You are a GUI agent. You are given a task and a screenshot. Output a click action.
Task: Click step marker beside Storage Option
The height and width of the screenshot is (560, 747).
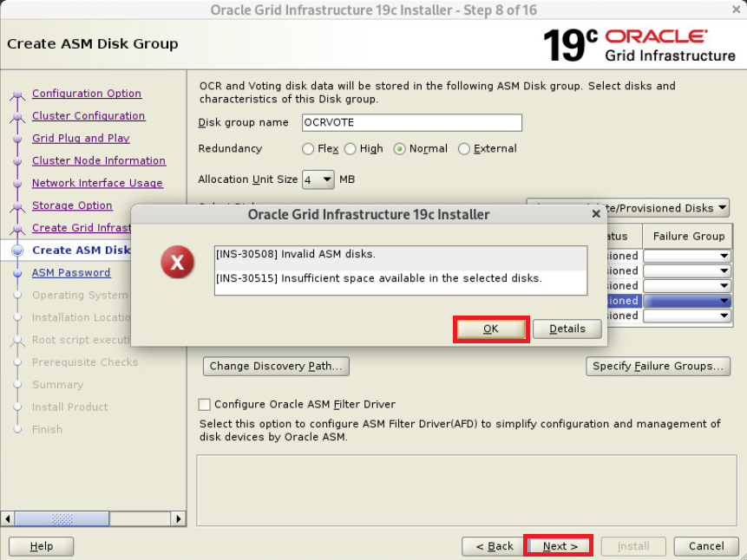(17, 205)
